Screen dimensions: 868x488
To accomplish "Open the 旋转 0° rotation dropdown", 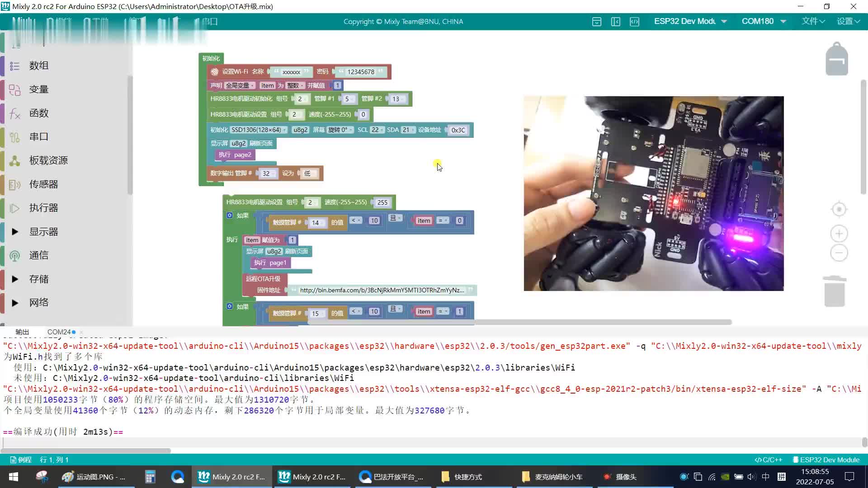I will pyautogui.click(x=340, y=130).
